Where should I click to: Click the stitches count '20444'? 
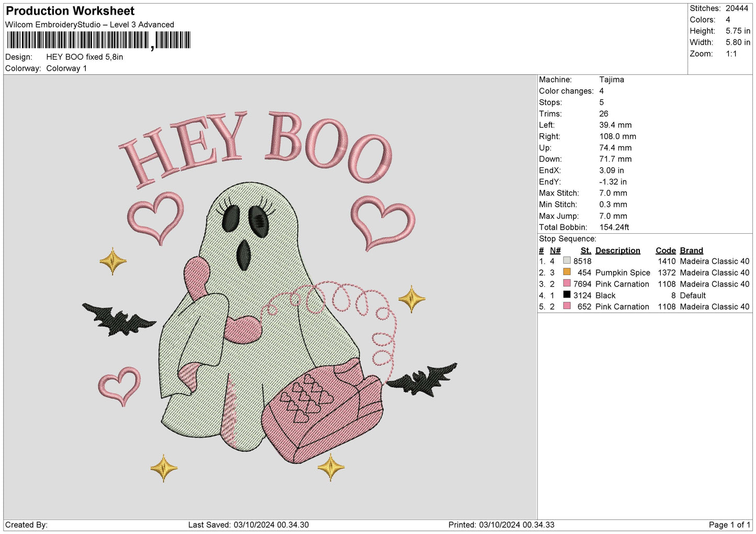click(737, 8)
